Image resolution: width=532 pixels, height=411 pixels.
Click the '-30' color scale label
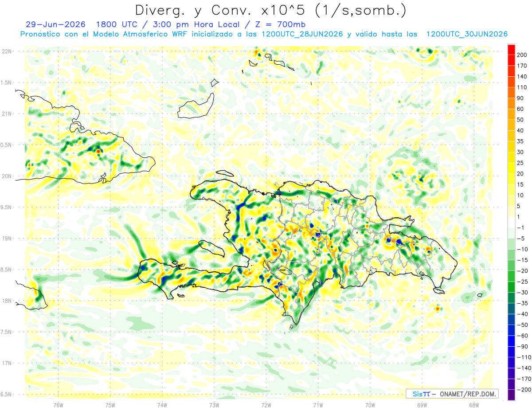click(522, 293)
